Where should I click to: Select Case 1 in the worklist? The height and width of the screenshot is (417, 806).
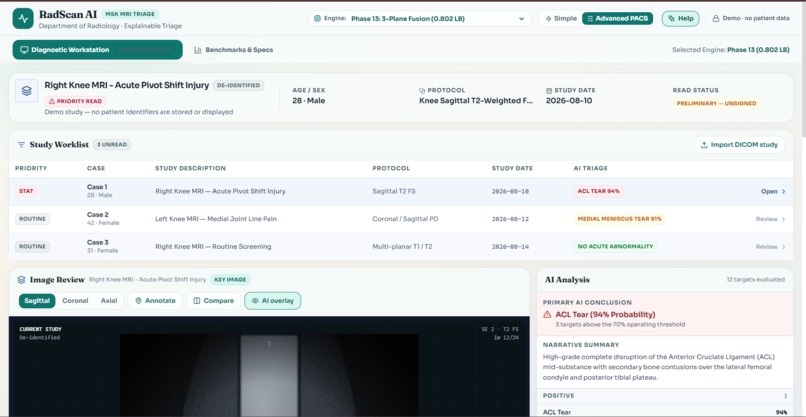point(401,191)
